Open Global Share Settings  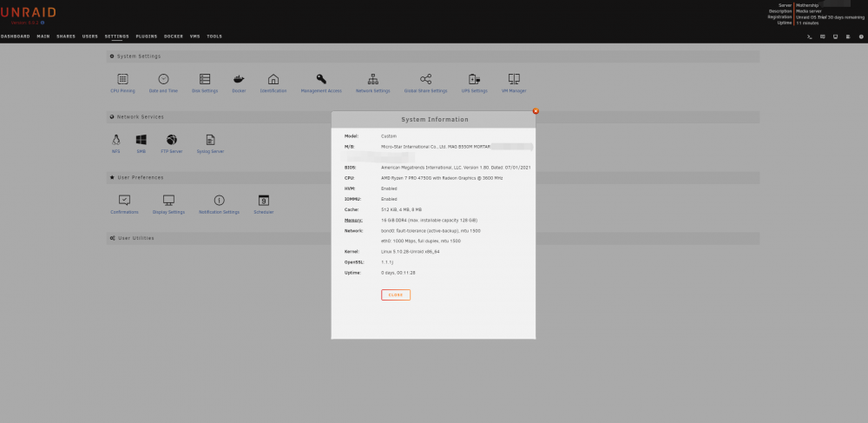click(425, 83)
